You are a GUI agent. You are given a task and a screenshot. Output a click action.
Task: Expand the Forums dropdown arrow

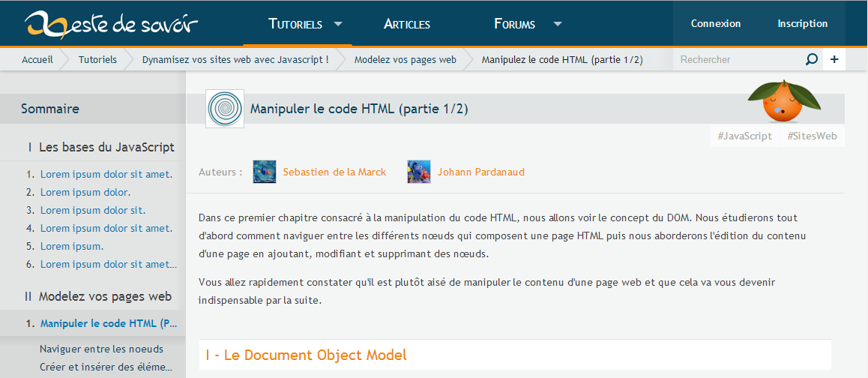click(x=557, y=23)
